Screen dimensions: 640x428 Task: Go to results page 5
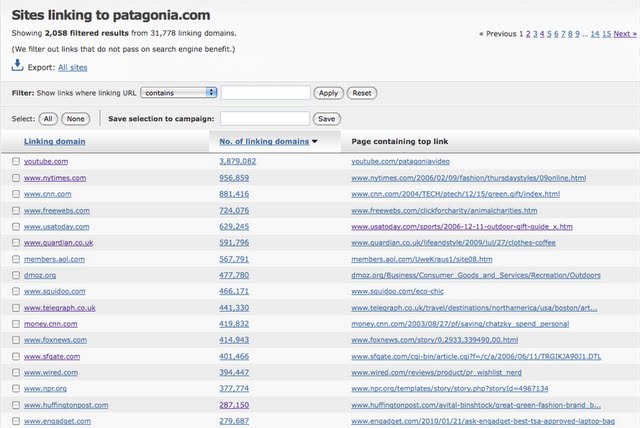[x=549, y=34]
